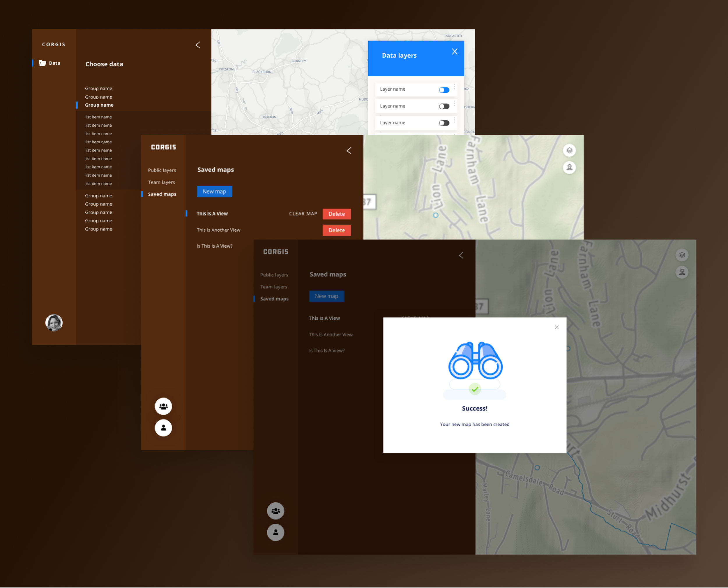Close the Success dialog
This screenshot has width=728, height=588.
(556, 327)
